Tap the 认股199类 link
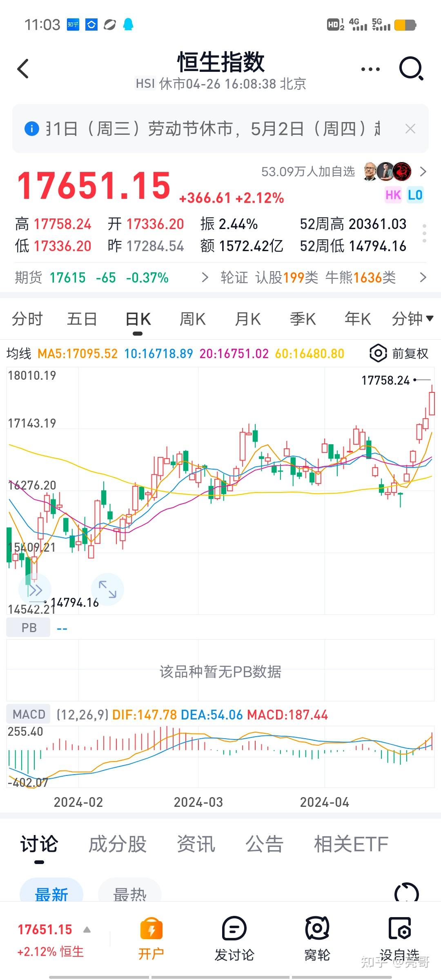 point(287,278)
